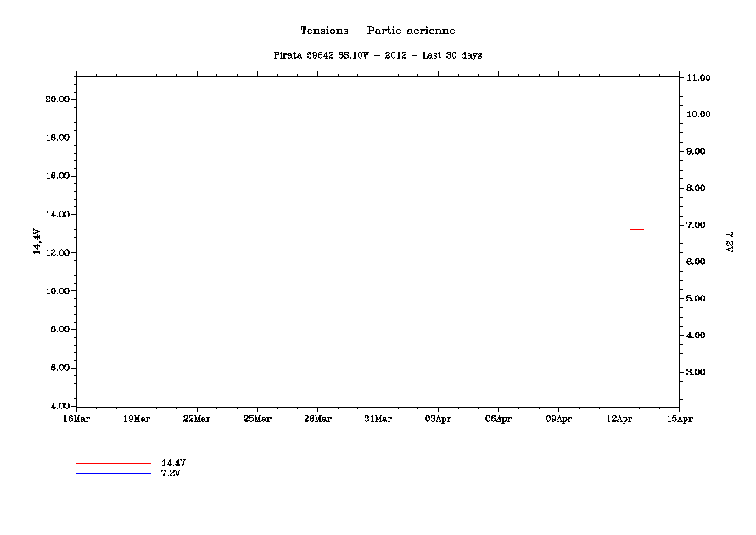
Task: Click the red data segment near 12Apr
Action: pos(636,229)
